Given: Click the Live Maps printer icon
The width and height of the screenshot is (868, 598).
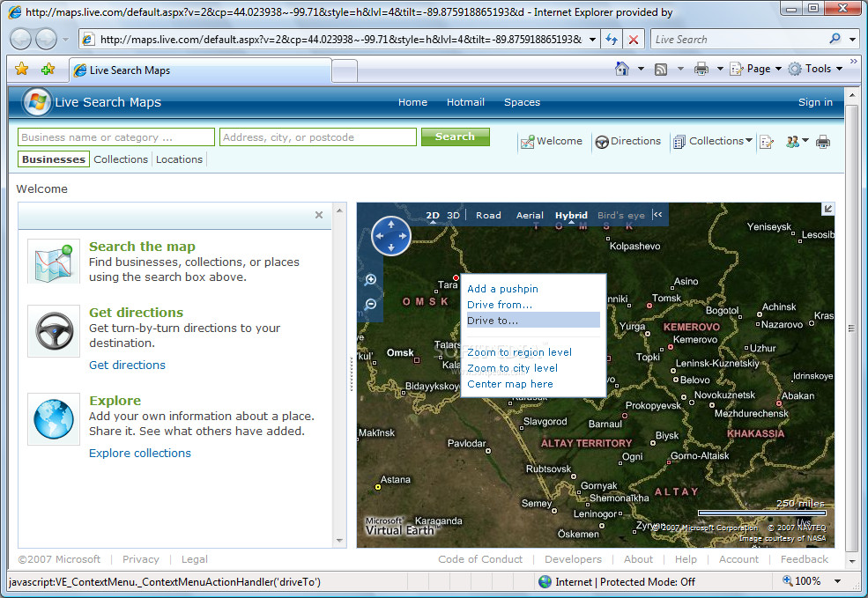Looking at the screenshot, I should click(823, 142).
